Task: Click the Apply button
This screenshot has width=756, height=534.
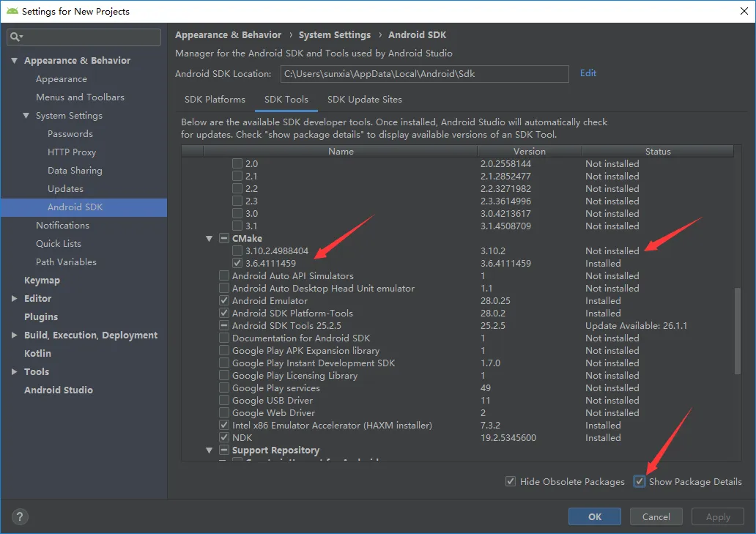Action: point(718,516)
